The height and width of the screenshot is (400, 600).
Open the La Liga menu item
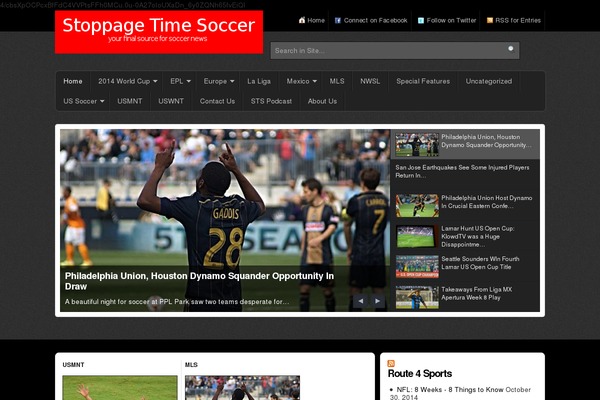coord(259,81)
